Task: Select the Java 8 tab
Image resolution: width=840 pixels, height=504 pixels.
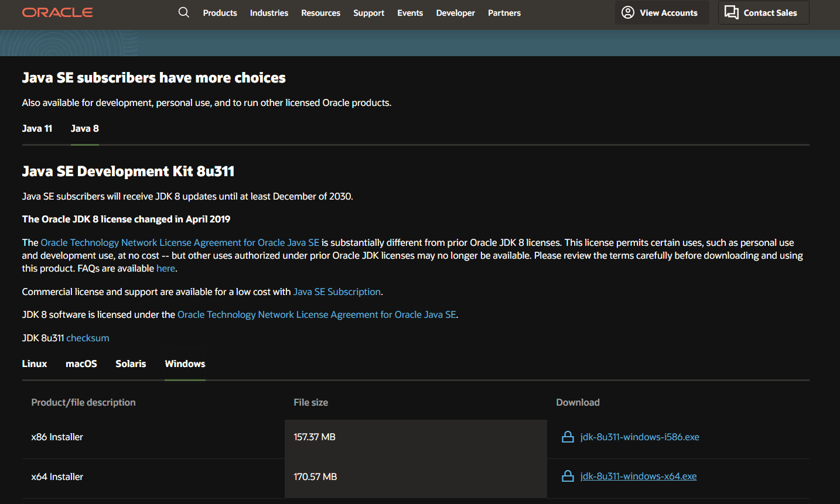Action: (85, 128)
